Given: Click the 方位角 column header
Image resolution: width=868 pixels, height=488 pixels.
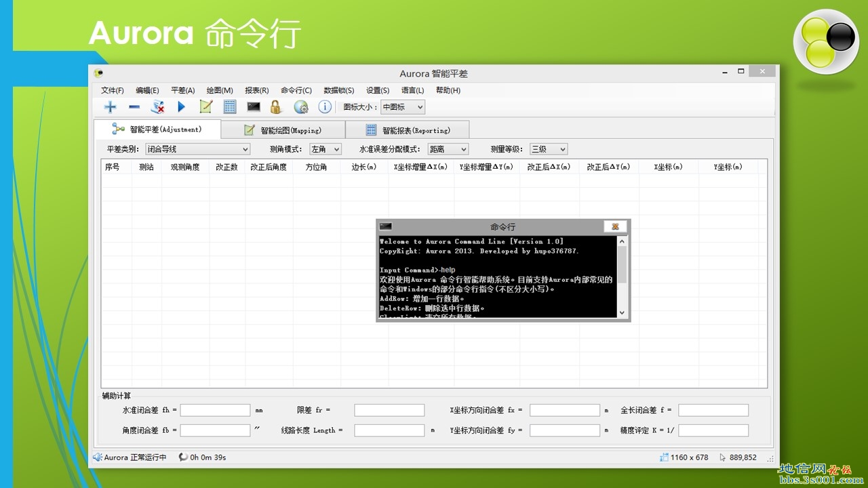Looking at the screenshot, I should pos(317,167).
